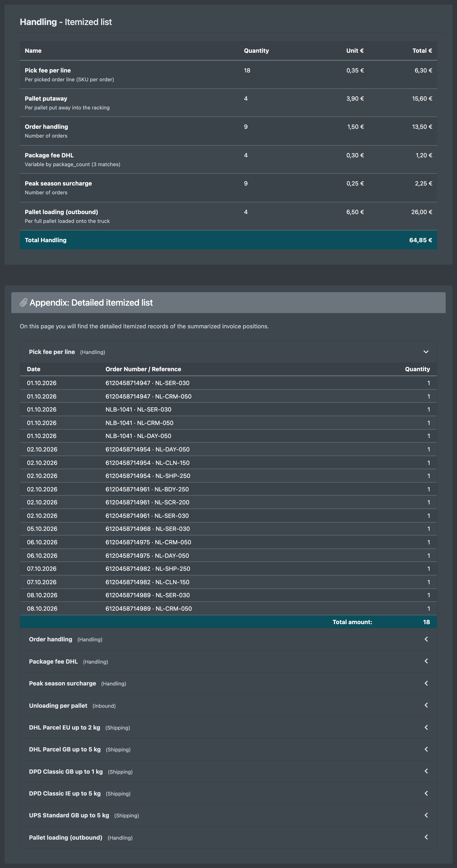Screen dimensions: 457x868
Task: Click the Order Number / Reference header
Action: click(x=143, y=369)
